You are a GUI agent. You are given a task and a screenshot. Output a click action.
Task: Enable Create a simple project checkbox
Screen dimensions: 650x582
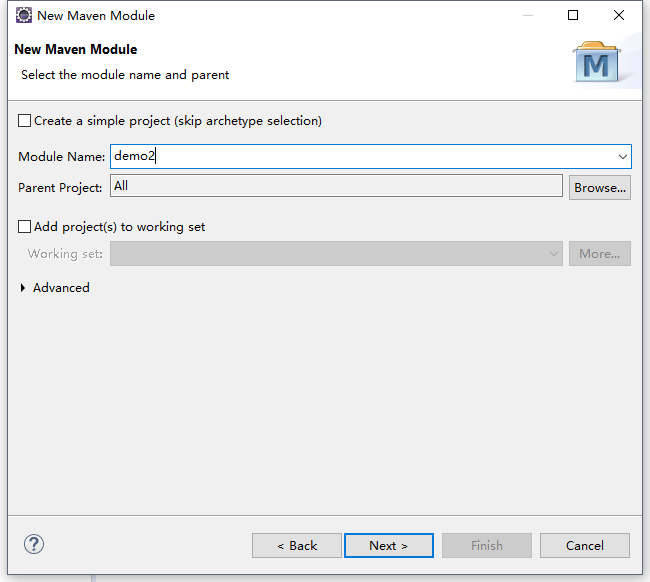[24, 121]
